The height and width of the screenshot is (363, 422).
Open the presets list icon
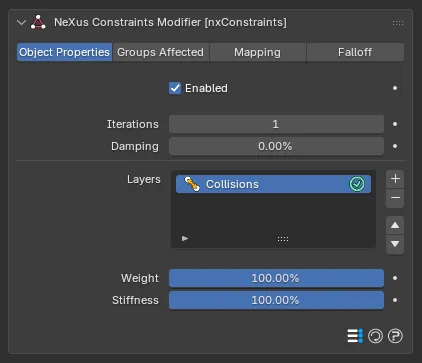(x=355, y=336)
